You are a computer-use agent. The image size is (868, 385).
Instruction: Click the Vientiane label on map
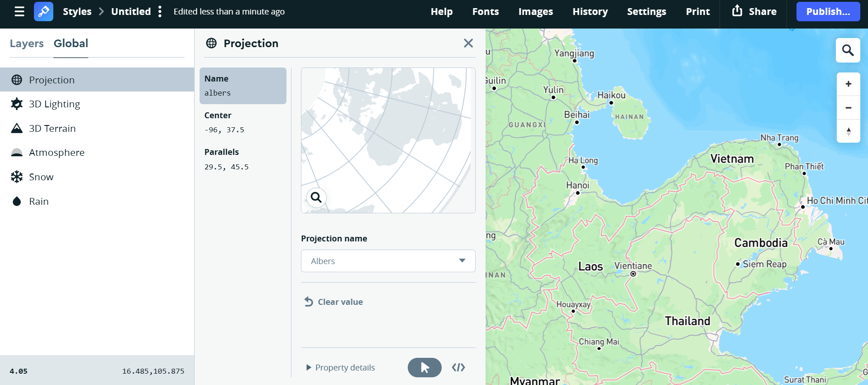pos(633,265)
